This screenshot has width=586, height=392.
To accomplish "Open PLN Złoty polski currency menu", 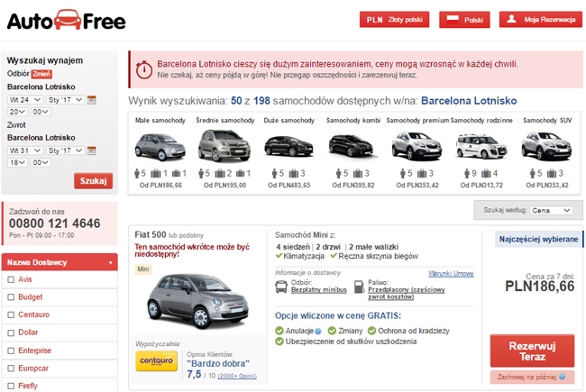I will (x=394, y=20).
